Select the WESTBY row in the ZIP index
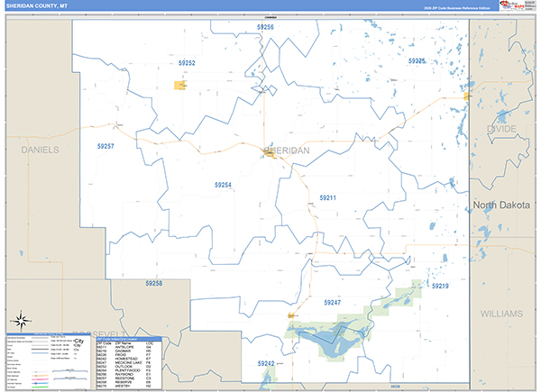This screenshot has width=541, height=392. click(x=129, y=386)
